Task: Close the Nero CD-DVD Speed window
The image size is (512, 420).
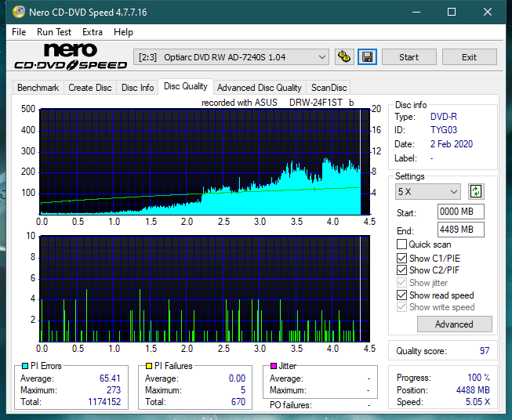Action: point(488,12)
